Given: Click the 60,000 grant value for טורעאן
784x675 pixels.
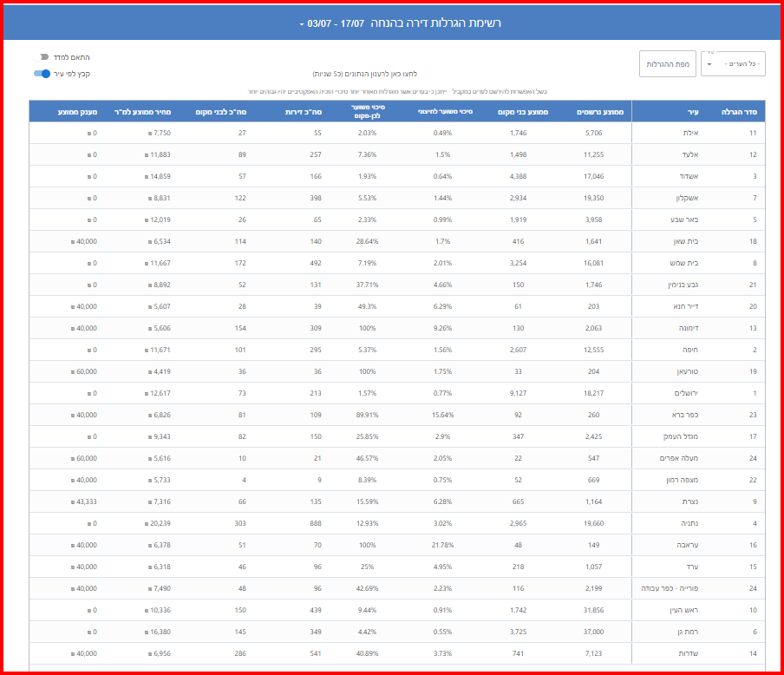Looking at the screenshot, I should click(x=84, y=372).
